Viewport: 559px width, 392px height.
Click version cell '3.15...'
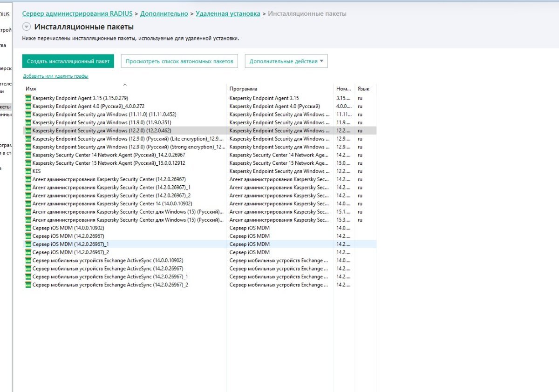(344, 98)
